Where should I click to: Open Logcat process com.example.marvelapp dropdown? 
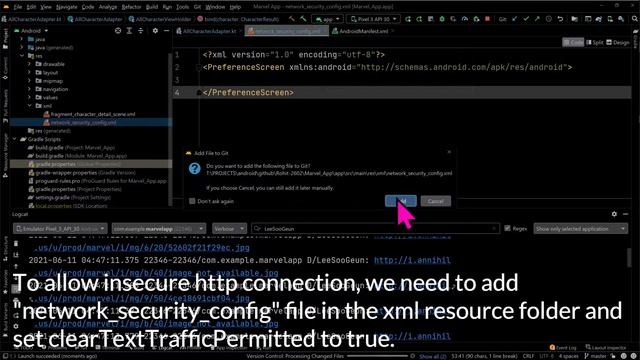158,229
